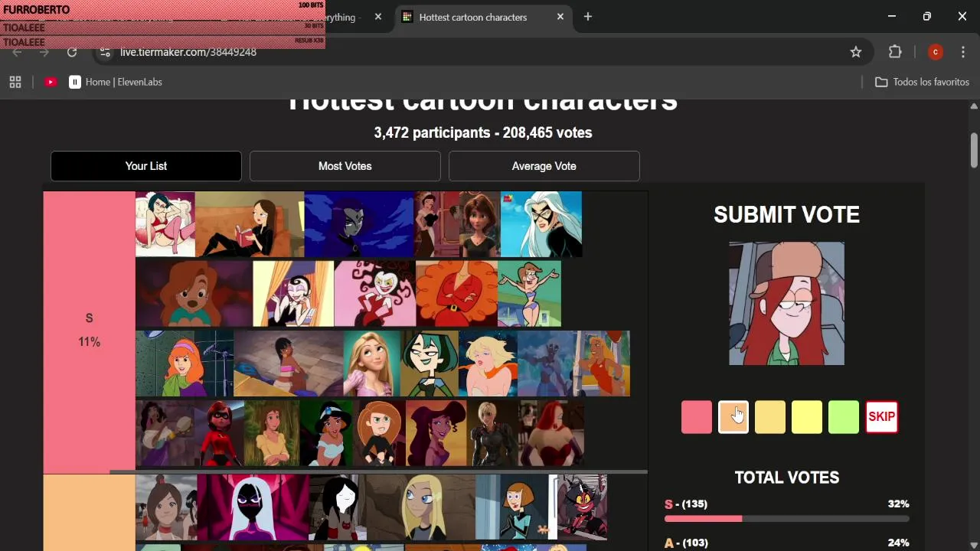Click the S tier 32% progress bar
This screenshot has width=980, height=551.
tap(786, 519)
